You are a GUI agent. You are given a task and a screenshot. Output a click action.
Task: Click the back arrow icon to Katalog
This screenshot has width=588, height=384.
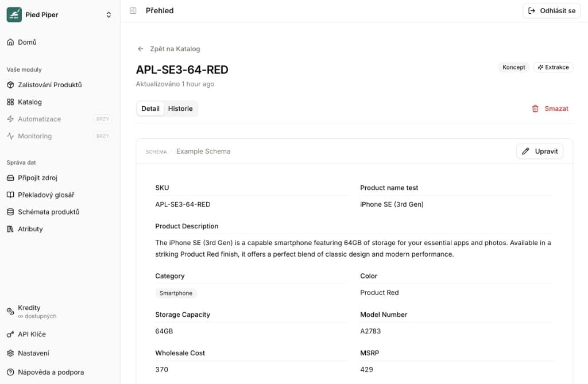pyautogui.click(x=141, y=49)
